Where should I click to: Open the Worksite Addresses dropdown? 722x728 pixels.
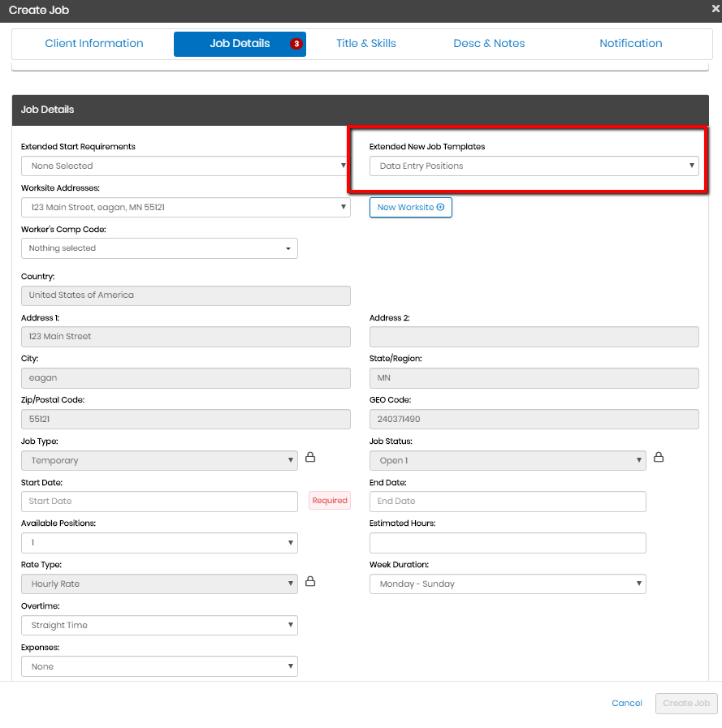(185, 208)
